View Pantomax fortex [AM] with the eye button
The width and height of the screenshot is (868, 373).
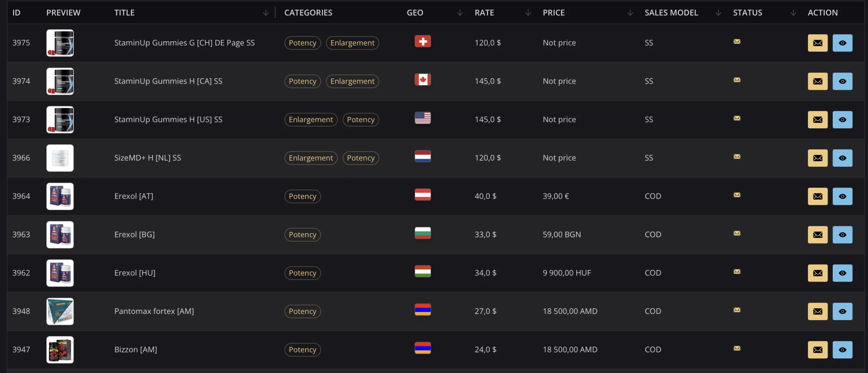click(x=842, y=311)
